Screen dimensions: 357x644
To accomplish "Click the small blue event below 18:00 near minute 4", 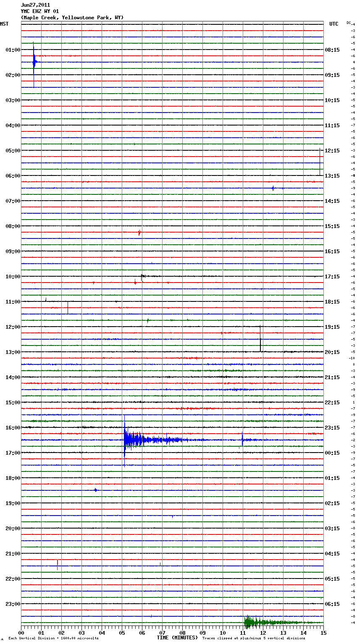I will tap(96, 490).
